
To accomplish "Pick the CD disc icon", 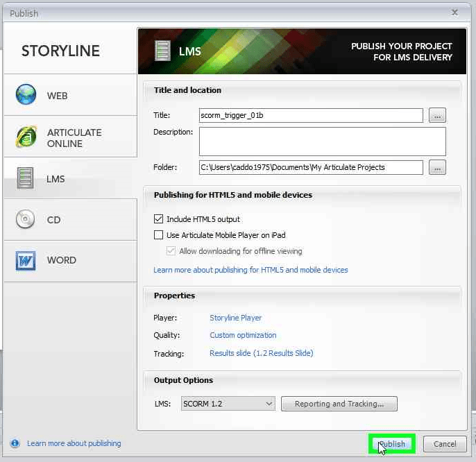I will (x=25, y=219).
